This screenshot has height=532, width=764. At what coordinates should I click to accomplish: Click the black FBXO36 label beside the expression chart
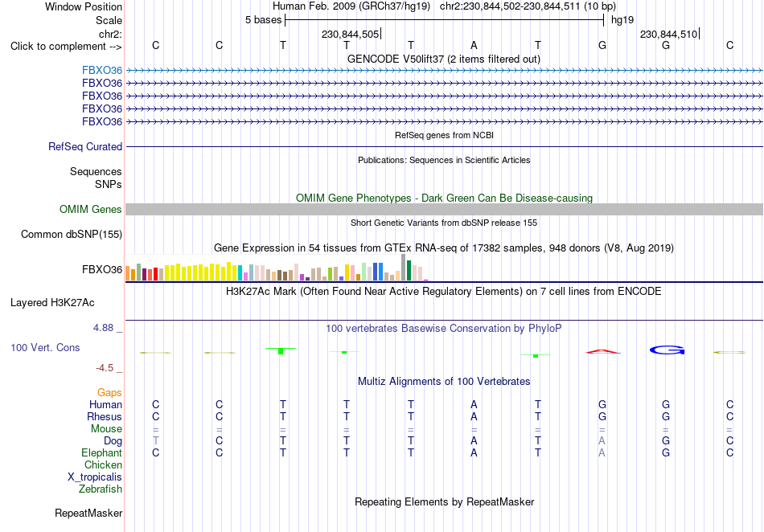[102, 270]
